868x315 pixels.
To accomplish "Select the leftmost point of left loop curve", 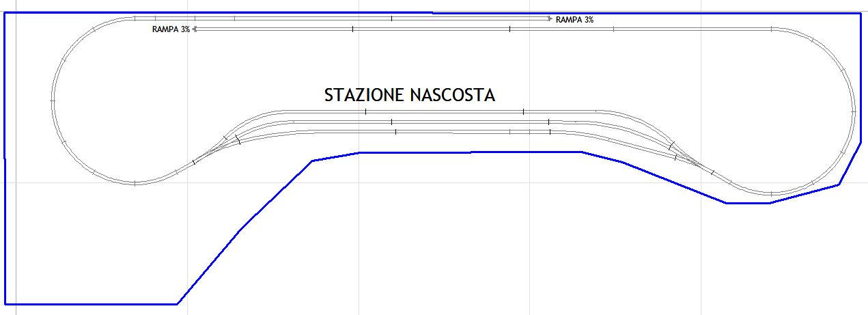I will pos(53,101).
